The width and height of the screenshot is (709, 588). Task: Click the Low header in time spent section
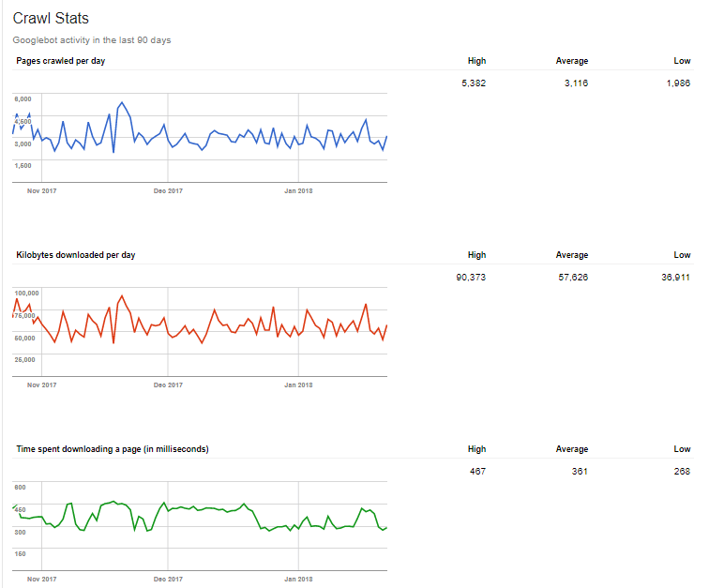[682, 448]
